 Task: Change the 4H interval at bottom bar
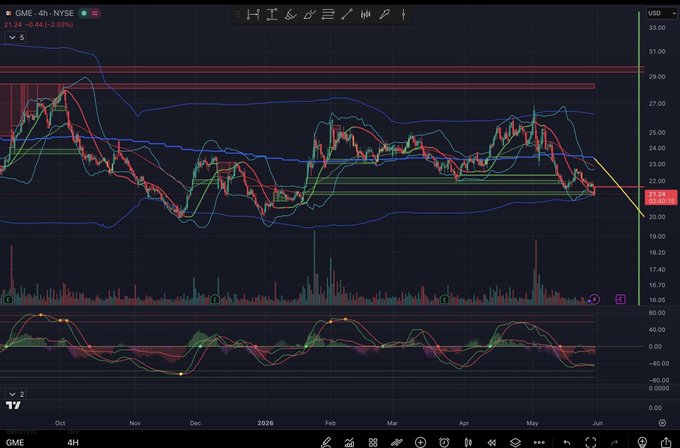coord(73,442)
